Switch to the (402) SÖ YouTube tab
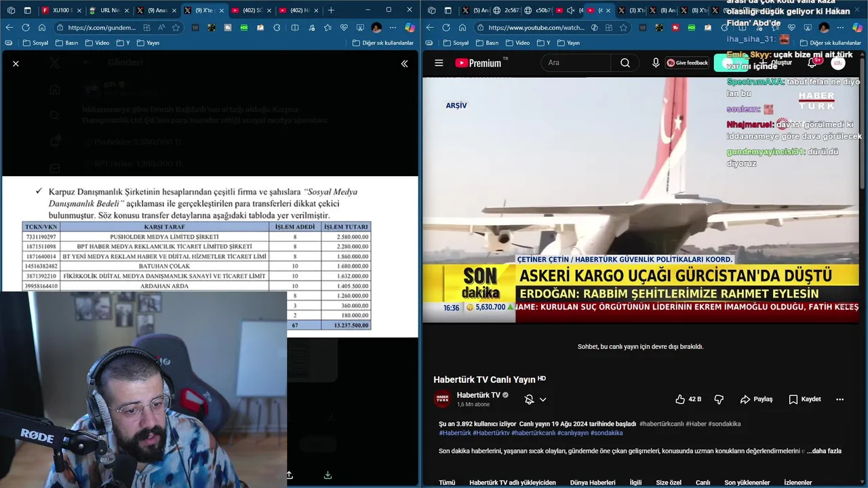 pos(250,10)
